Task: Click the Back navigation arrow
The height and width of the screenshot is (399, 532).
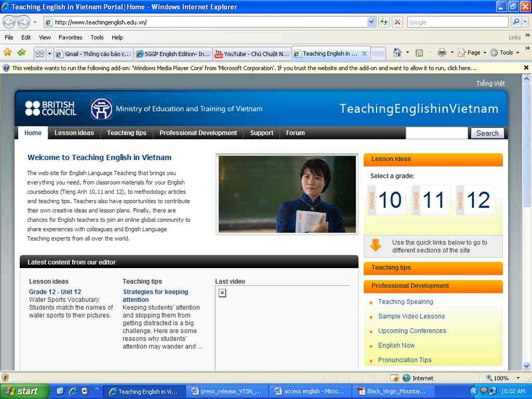Action: coord(9,22)
